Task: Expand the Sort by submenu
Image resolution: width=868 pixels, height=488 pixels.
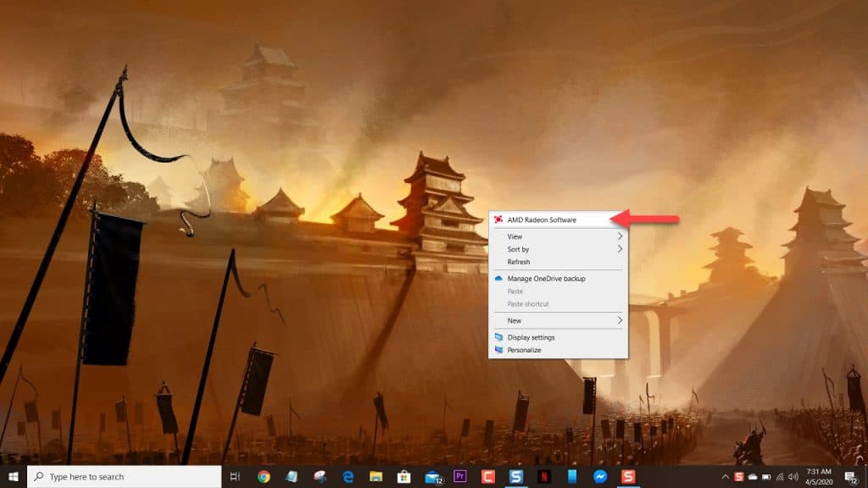Action: (542, 249)
